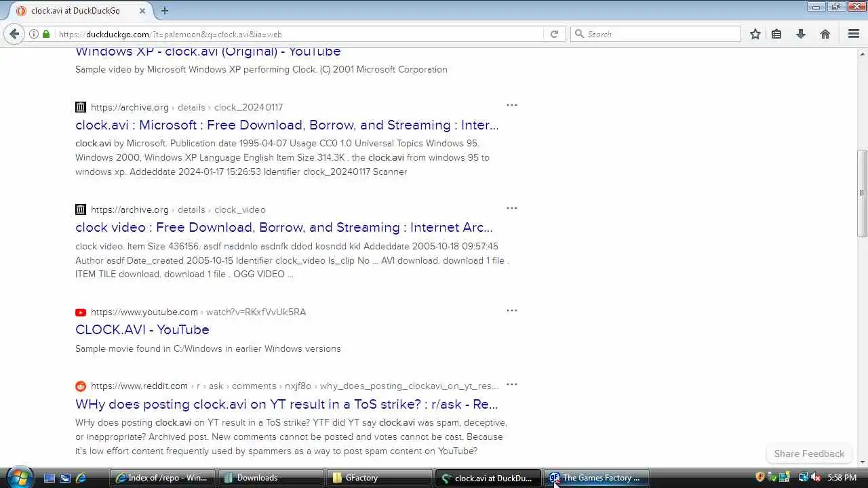868x488 pixels.
Task: Click the URL address bar
Action: 298,34
